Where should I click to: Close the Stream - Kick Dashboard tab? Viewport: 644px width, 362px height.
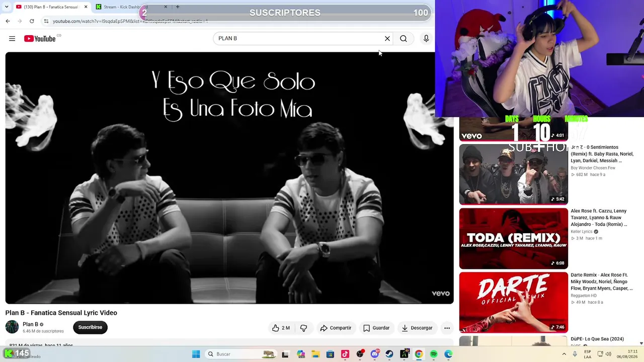pos(166,7)
